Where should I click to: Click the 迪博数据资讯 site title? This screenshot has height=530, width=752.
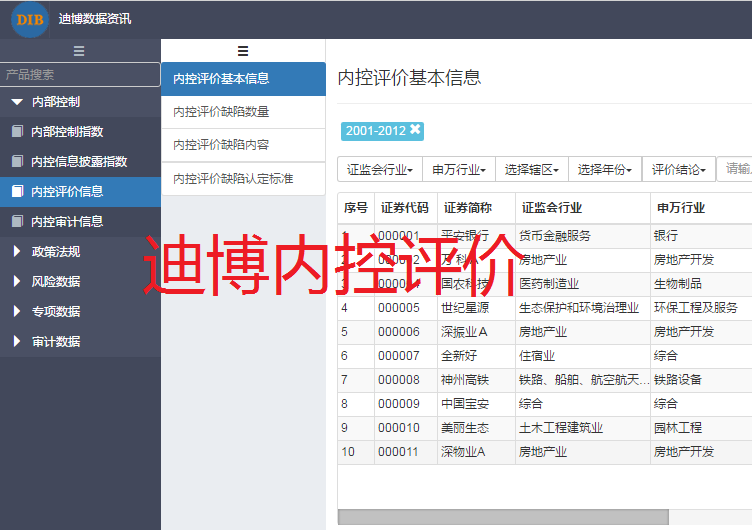[94, 19]
